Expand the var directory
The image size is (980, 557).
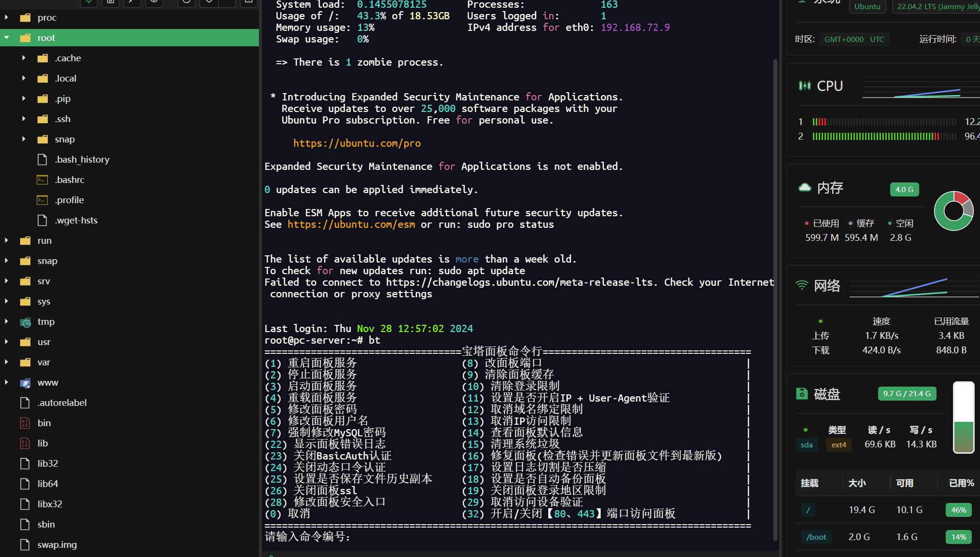click(x=7, y=362)
